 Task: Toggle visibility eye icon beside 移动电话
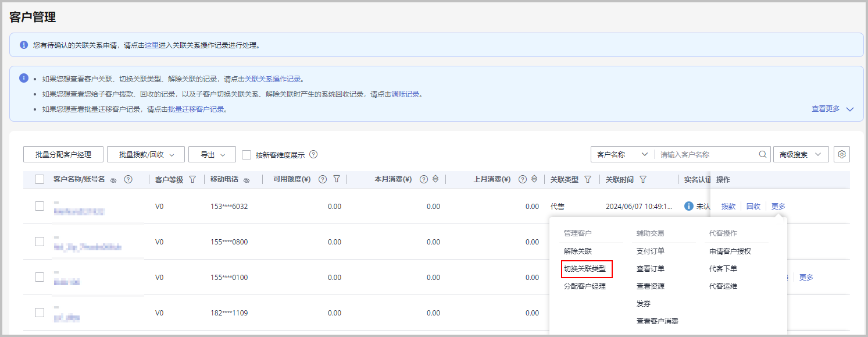(247, 180)
